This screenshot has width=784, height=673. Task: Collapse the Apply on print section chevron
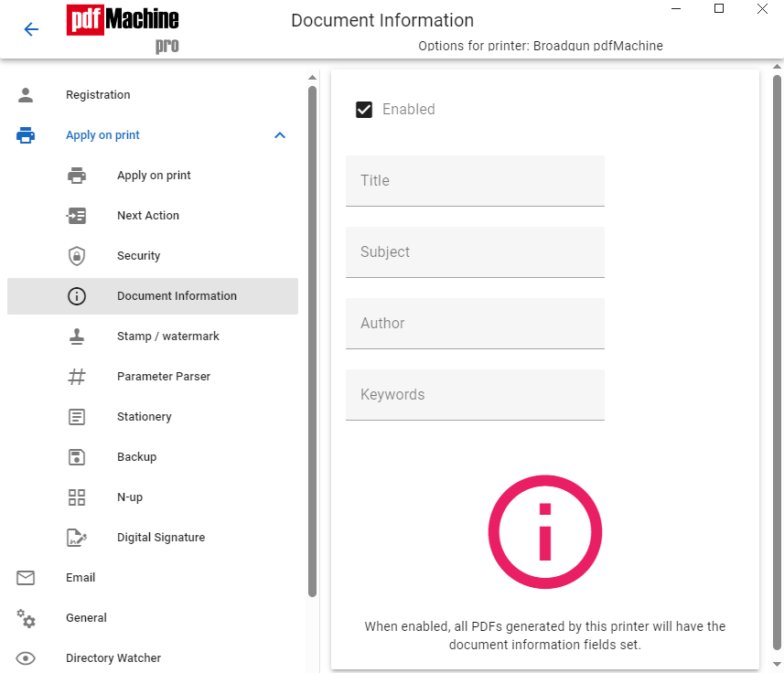280,135
